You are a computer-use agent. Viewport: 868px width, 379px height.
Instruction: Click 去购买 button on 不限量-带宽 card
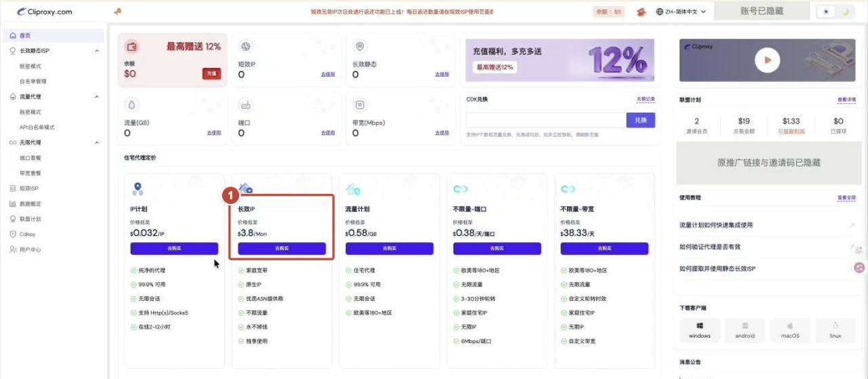pos(604,249)
